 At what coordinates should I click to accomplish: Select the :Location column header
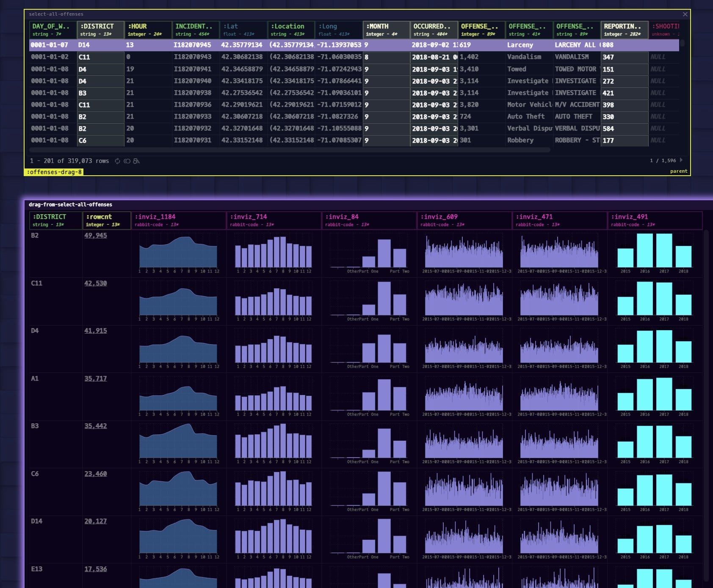coord(291,30)
